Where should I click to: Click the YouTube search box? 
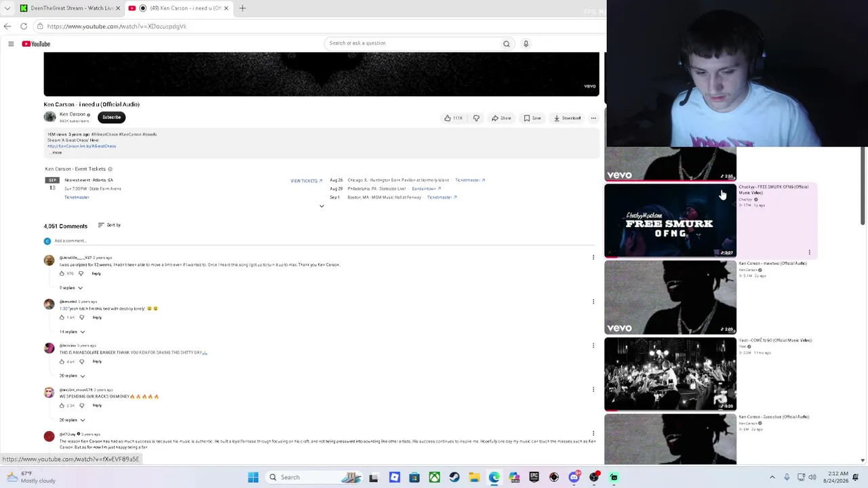[x=412, y=43]
